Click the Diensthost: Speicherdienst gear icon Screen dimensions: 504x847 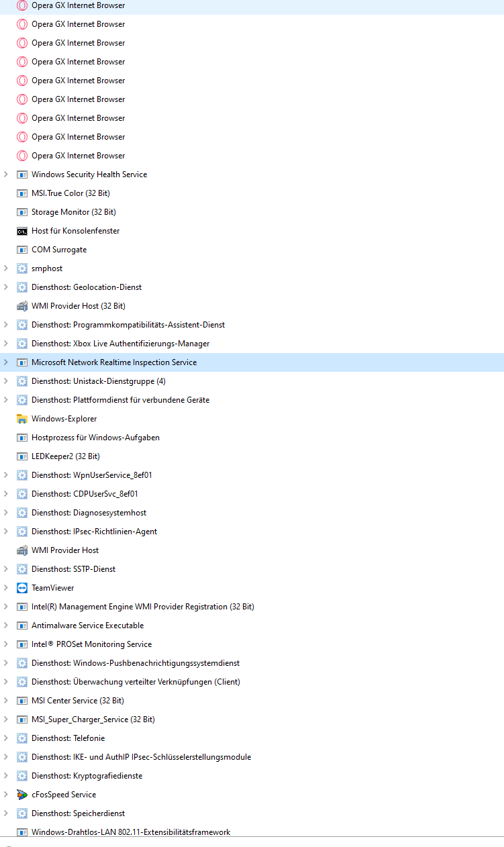pyautogui.click(x=22, y=813)
